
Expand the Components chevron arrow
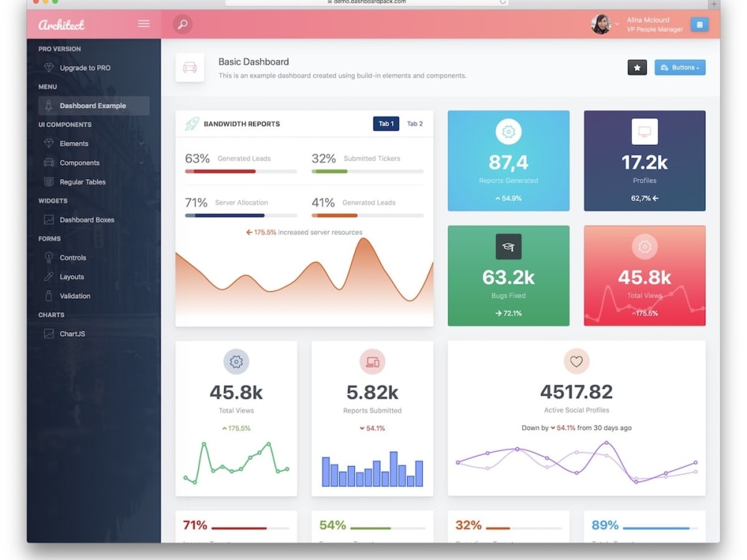point(141,163)
